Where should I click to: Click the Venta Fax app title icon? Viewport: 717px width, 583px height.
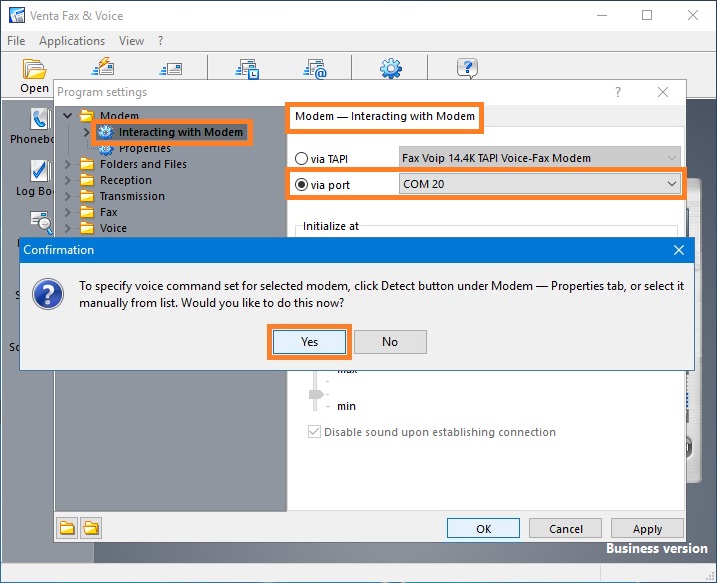(x=17, y=15)
